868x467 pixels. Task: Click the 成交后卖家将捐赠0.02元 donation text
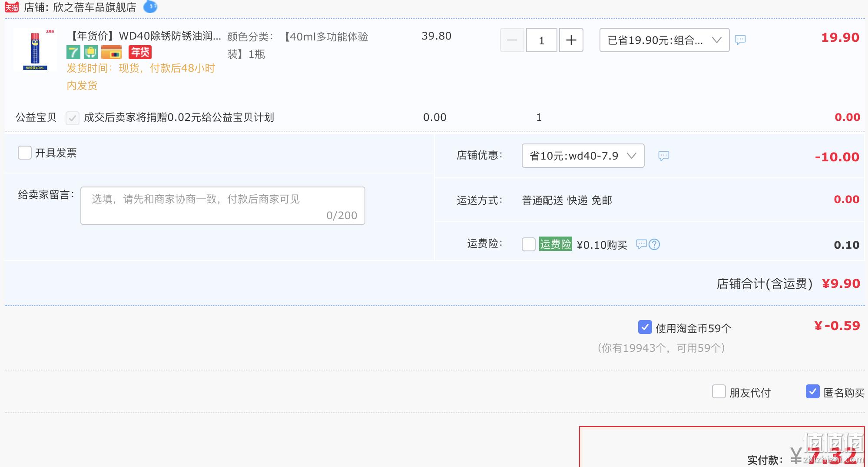(179, 117)
